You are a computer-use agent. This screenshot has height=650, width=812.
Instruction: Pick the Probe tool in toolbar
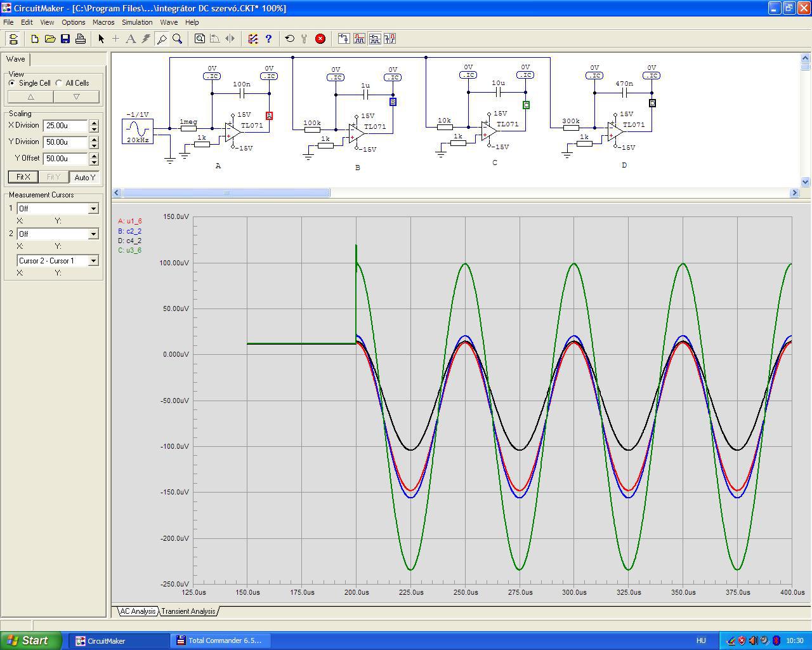point(162,39)
